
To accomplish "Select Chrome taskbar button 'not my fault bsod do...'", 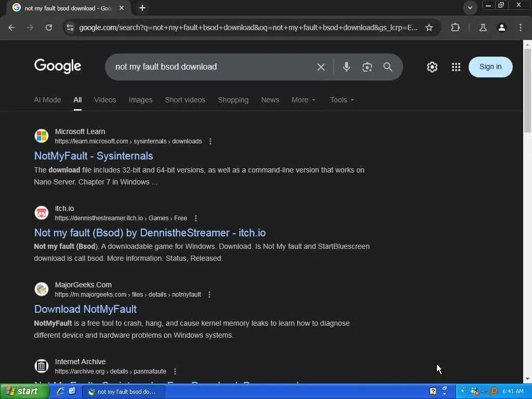I will pos(124,392).
